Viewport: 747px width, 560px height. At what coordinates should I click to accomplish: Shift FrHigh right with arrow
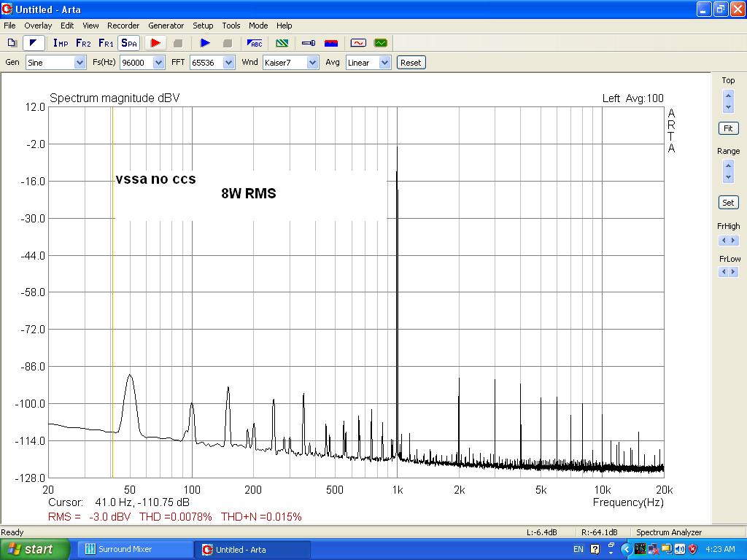click(x=733, y=241)
